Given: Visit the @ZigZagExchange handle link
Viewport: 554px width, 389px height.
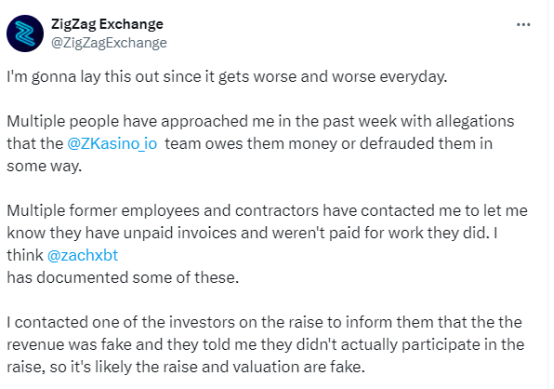Looking at the screenshot, I should 109,43.
